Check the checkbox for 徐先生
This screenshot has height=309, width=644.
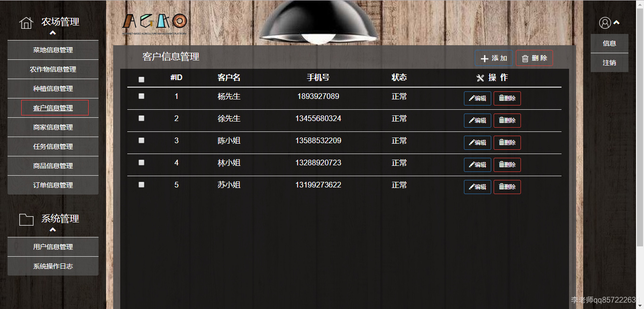pyautogui.click(x=141, y=118)
